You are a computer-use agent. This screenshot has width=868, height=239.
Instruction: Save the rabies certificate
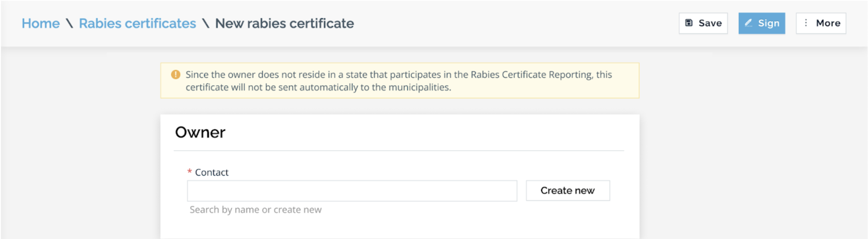tap(703, 23)
